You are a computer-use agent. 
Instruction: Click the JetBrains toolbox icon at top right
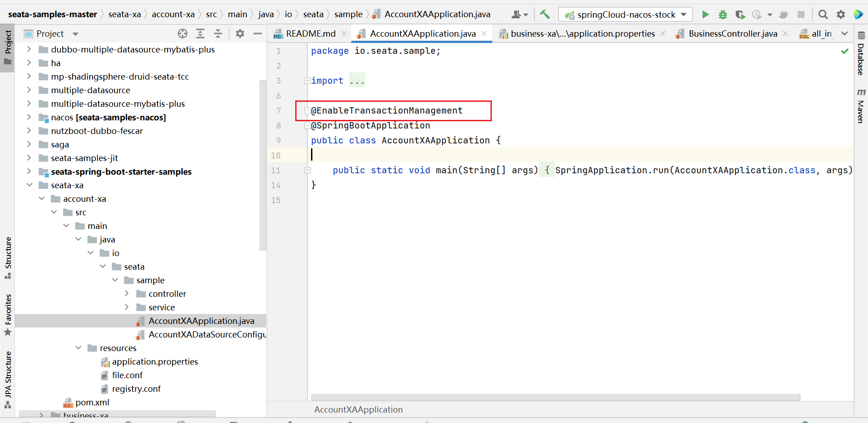pyautogui.click(x=858, y=14)
